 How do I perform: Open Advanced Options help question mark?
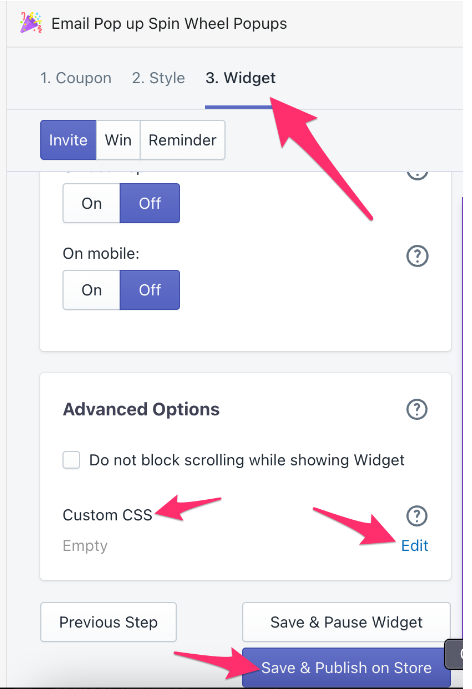click(417, 409)
